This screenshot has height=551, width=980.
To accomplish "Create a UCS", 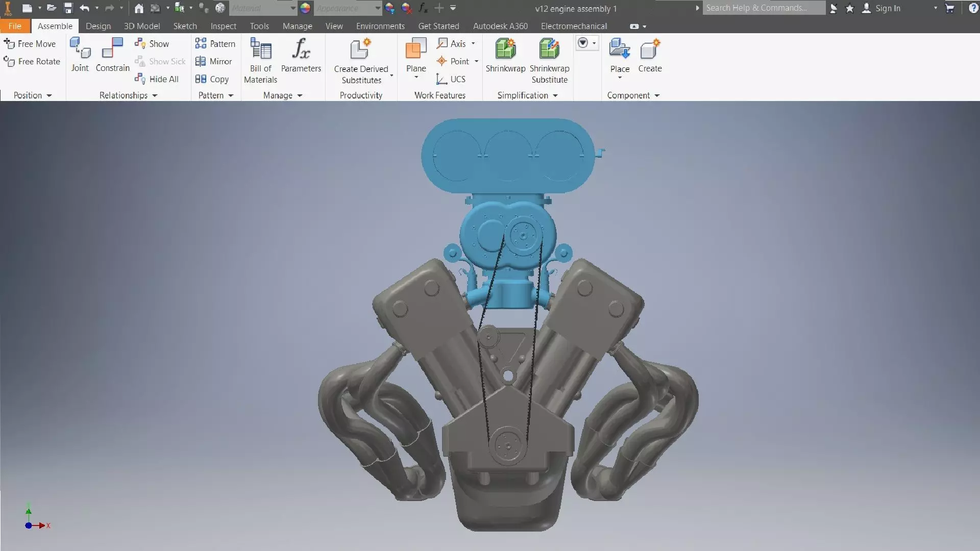I will pyautogui.click(x=451, y=79).
